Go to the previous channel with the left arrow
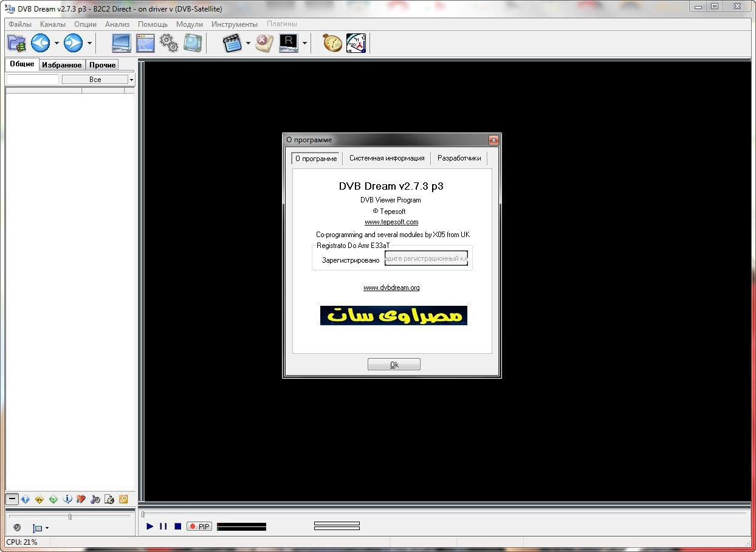 coord(41,43)
